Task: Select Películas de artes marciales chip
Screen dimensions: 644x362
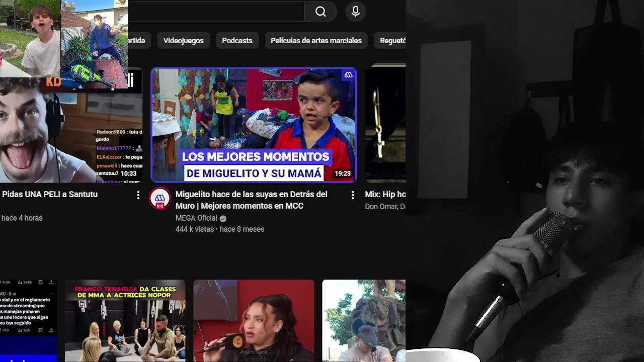Action: tap(316, 41)
